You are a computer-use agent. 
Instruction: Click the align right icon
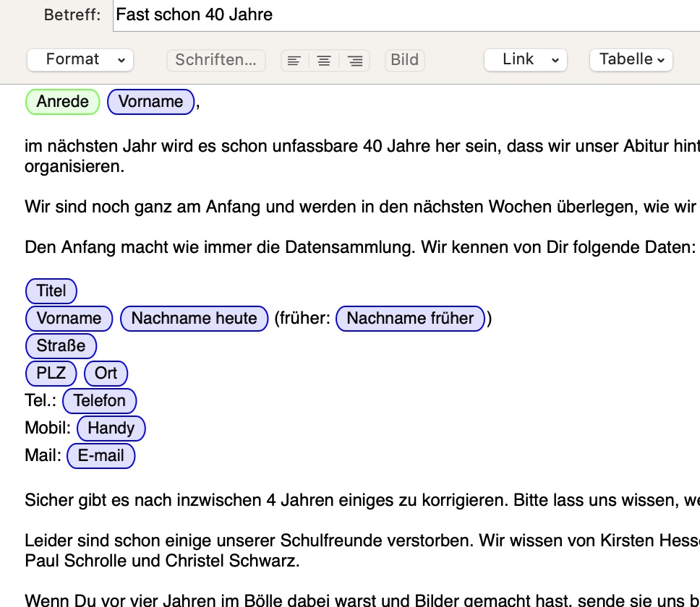[x=355, y=61]
